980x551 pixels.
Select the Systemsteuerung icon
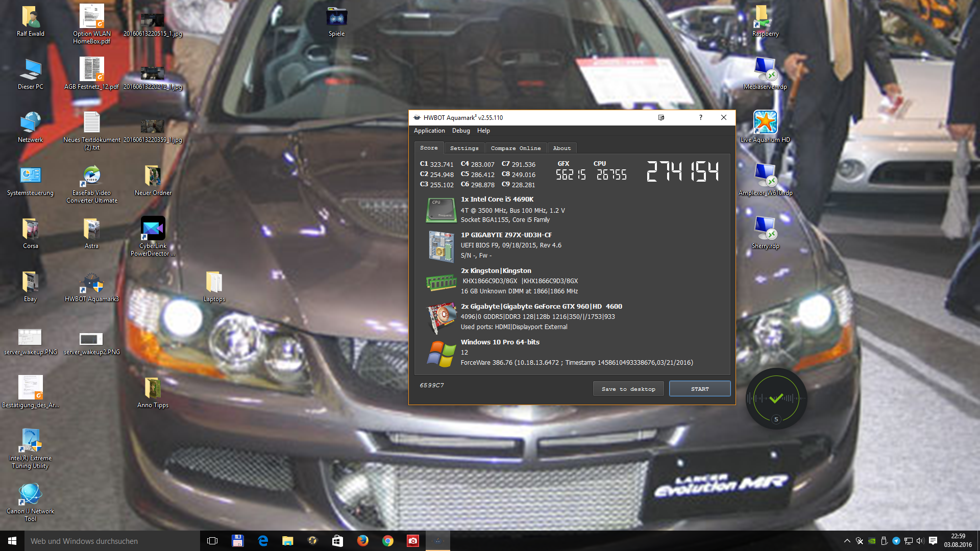(30, 181)
